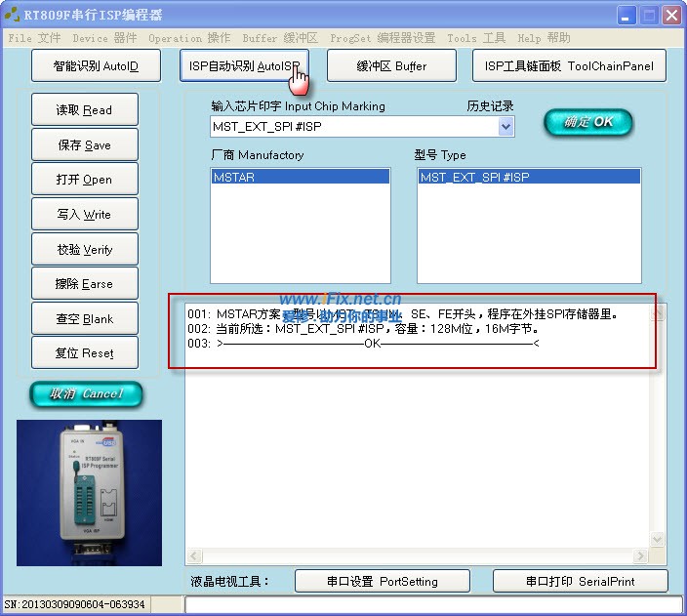687x616 pixels.
Task: Click the 擦除 Erase button
Action: point(84,284)
